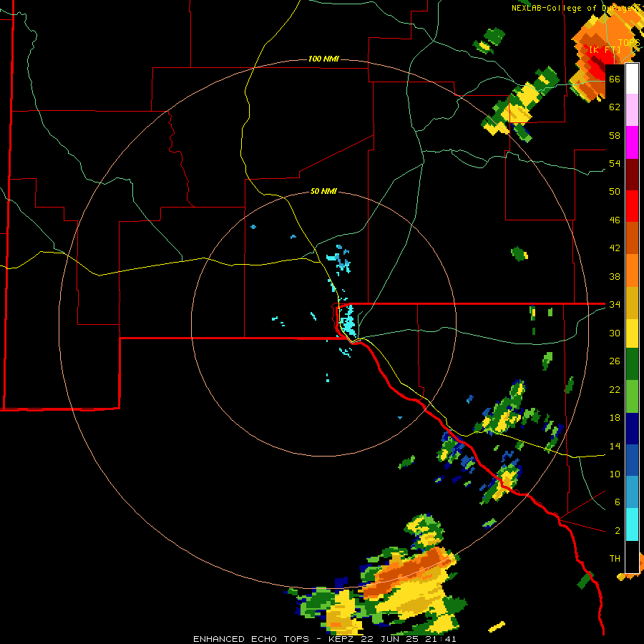Click the 'TOPS' legend heading
The height and width of the screenshot is (644, 644).
(629, 43)
